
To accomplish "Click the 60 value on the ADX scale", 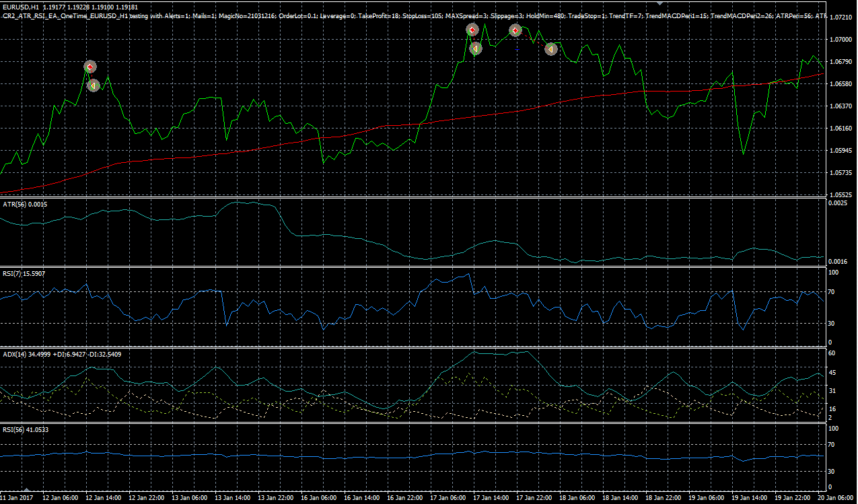I will tap(832, 353).
